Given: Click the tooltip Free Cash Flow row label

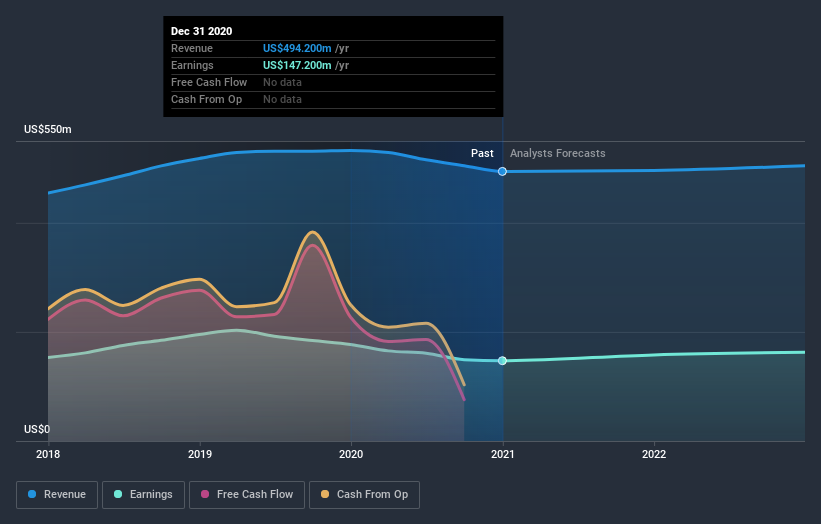Looking at the screenshot, I should pos(209,82).
